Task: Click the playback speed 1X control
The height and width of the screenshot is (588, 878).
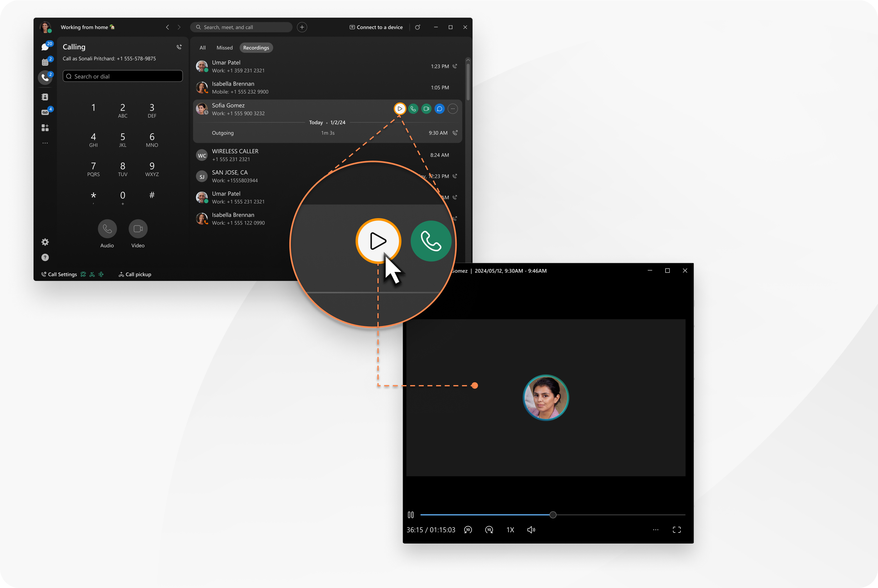Action: coord(511,530)
